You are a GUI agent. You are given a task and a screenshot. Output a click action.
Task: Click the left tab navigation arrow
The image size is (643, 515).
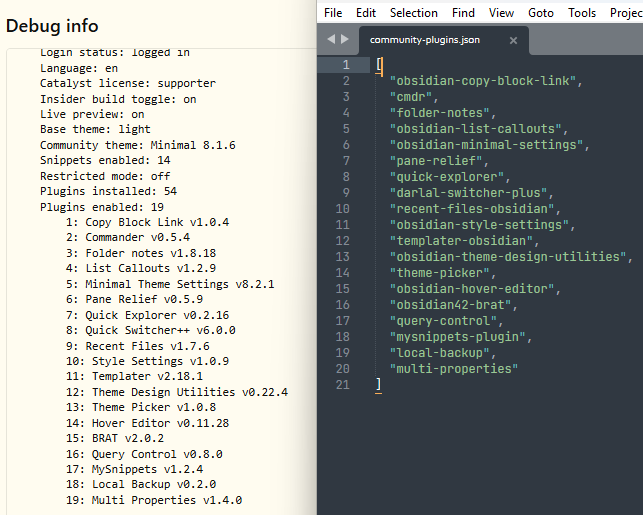pos(333,40)
